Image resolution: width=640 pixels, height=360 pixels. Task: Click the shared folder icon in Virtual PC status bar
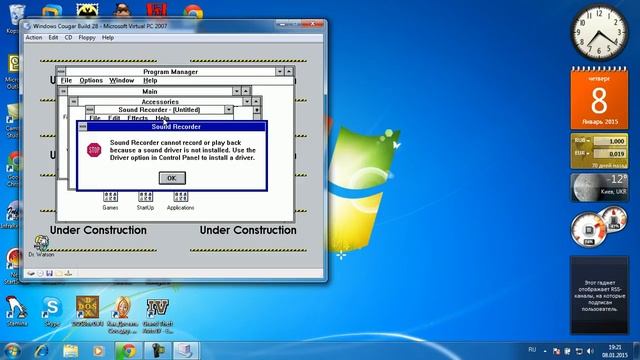(x=59, y=273)
